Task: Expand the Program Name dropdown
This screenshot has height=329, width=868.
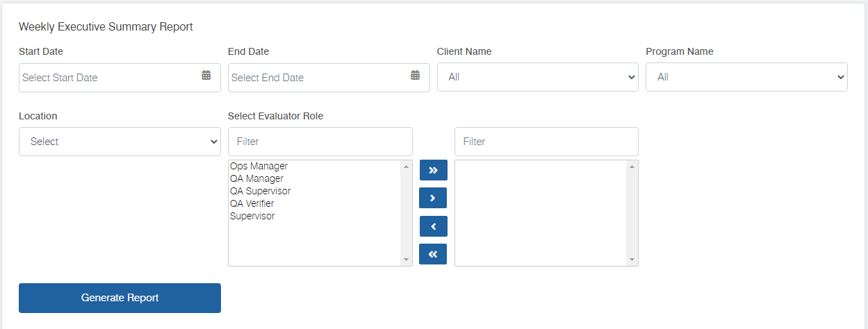Action: click(x=746, y=77)
